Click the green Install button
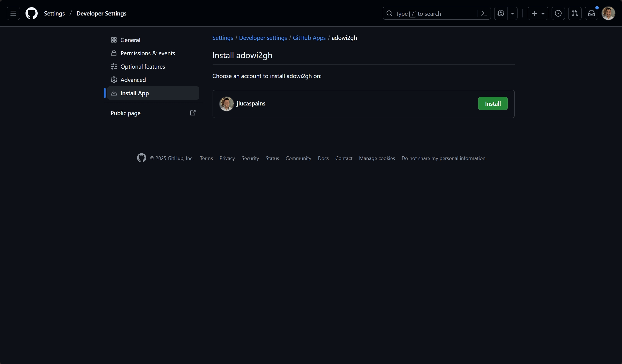The height and width of the screenshot is (364, 622). point(493,104)
